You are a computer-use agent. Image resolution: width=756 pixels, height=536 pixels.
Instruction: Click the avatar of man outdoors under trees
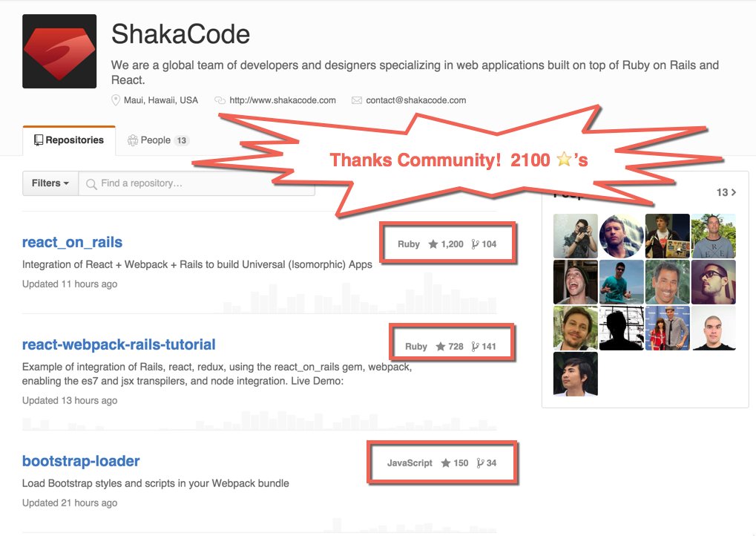tap(714, 236)
